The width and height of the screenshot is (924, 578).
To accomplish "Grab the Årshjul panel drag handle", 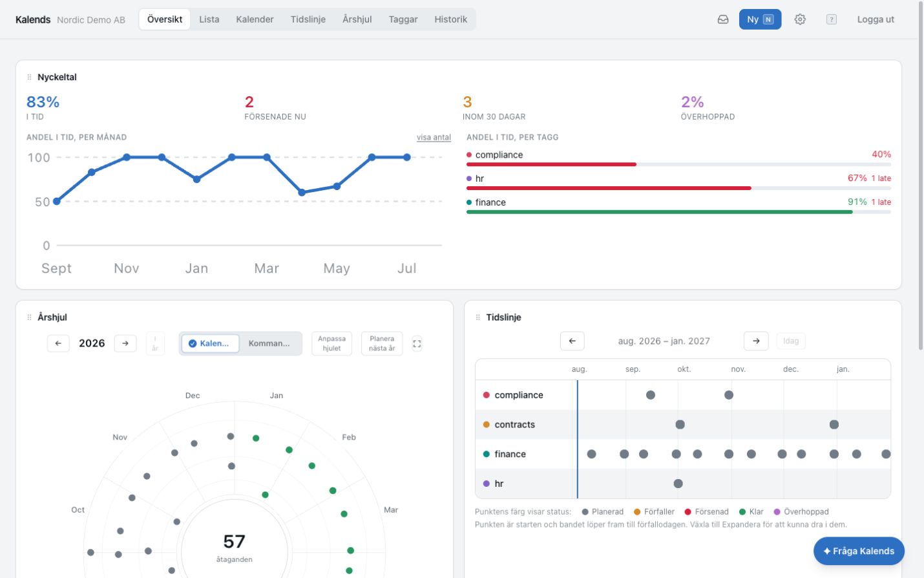I will click(x=29, y=317).
